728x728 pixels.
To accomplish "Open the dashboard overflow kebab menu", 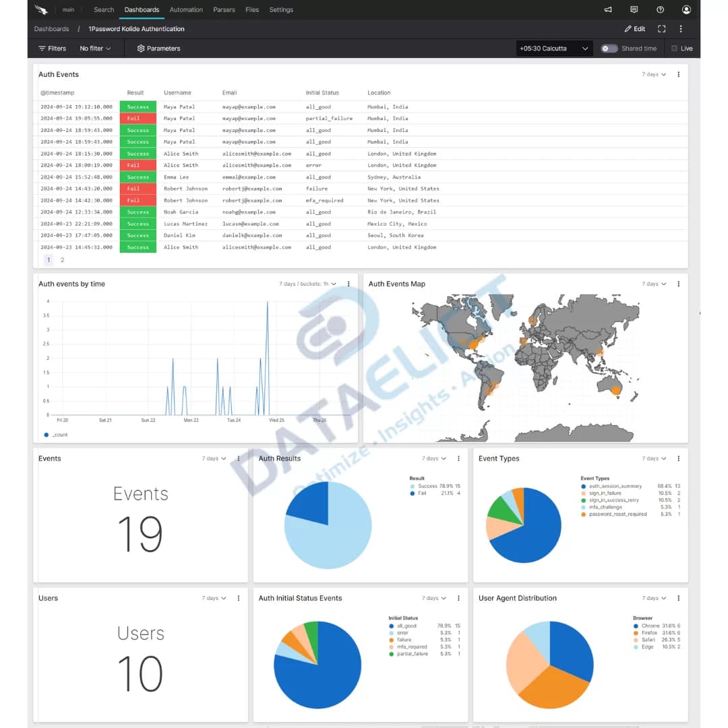I will coord(681,29).
